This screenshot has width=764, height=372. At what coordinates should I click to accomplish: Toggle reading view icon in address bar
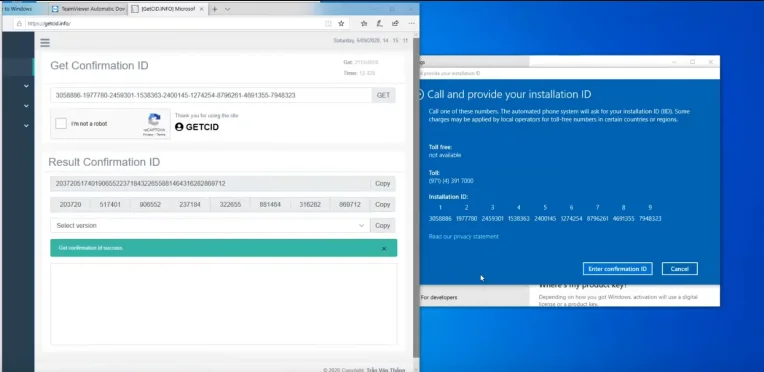coord(328,23)
